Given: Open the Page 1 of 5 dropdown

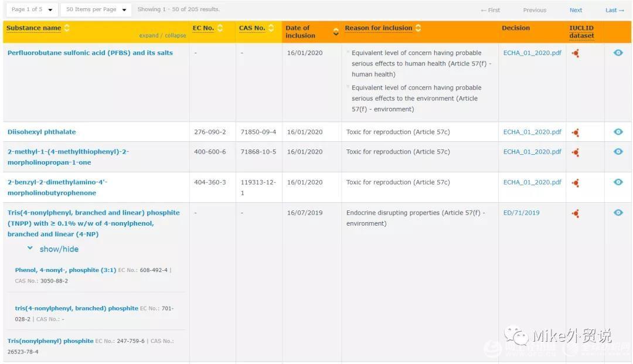Looking at the screenshot, I should point(32,9).
